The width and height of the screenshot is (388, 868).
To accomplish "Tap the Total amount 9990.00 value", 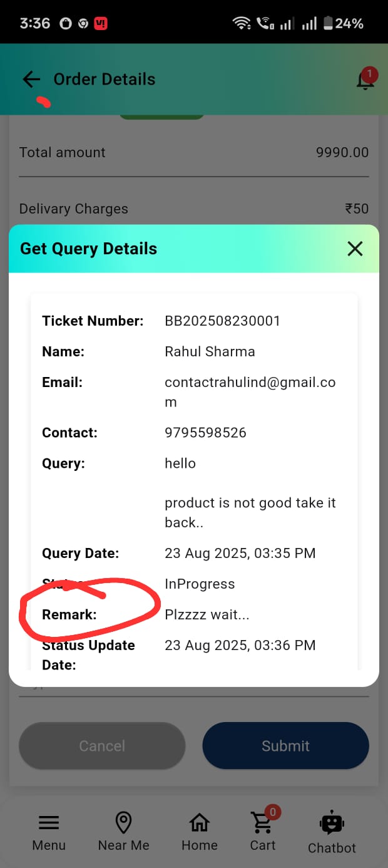I will tap(342, 152).
